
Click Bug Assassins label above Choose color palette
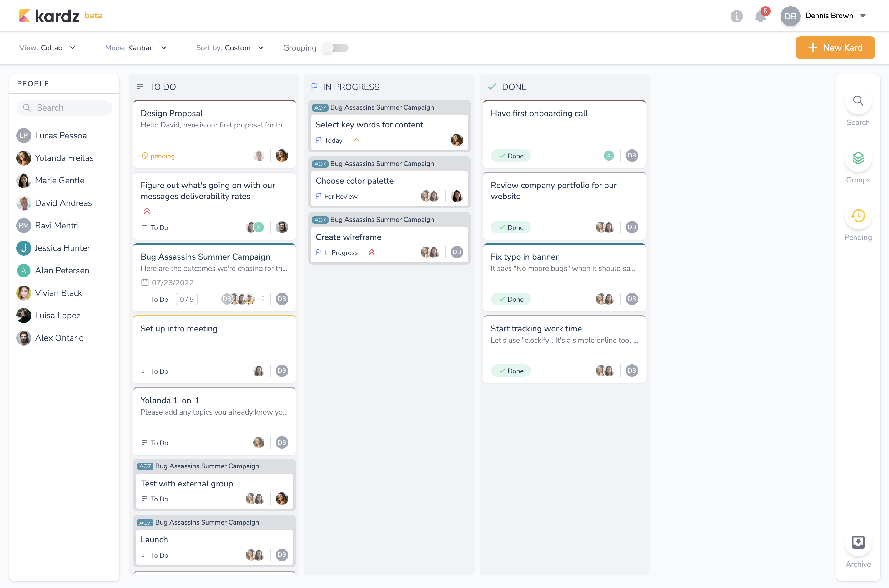382,163
